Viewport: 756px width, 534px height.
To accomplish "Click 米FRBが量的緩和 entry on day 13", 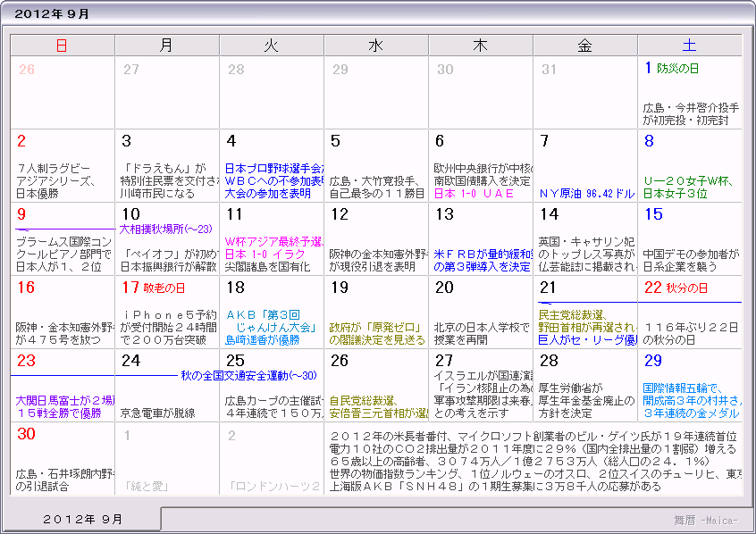I will (x=483, y=260).
